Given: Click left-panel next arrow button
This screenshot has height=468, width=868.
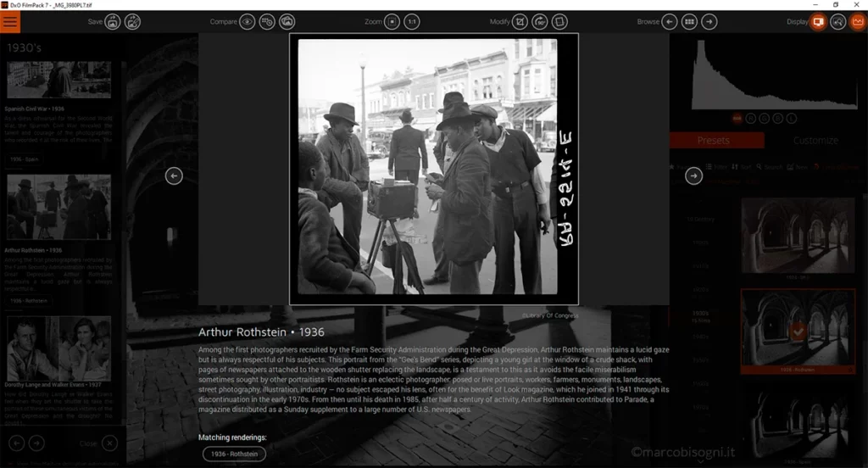Looking at the screenshot, I should coord(36,443).
